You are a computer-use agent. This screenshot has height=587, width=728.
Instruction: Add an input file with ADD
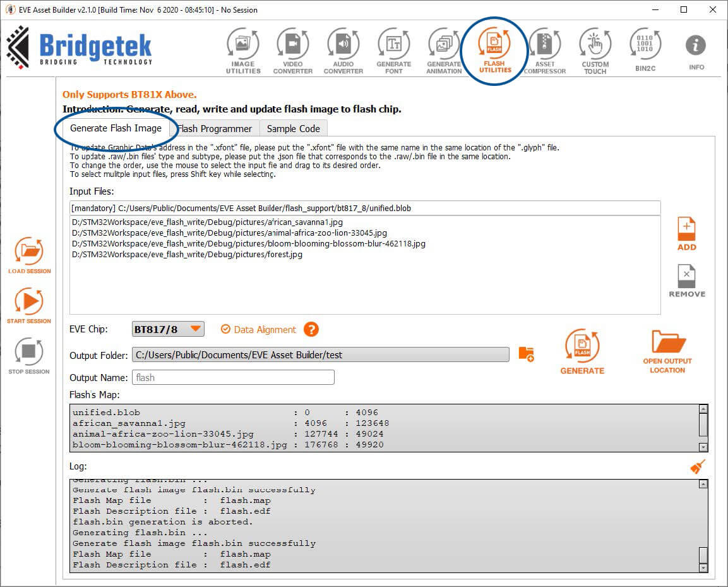click(x=687, y=234)
